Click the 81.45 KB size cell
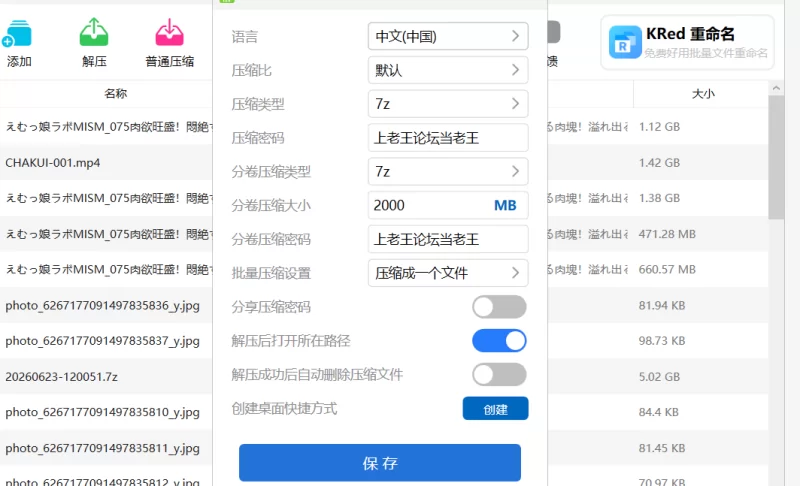The height and width of the screenshot is (486, 800). [x=662, y=448]
